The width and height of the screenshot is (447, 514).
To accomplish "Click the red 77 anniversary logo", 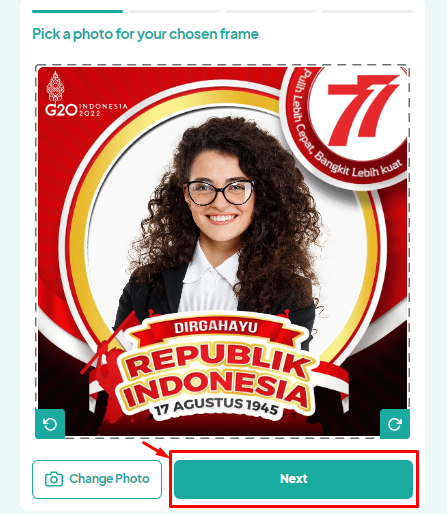I will [363, 110].
